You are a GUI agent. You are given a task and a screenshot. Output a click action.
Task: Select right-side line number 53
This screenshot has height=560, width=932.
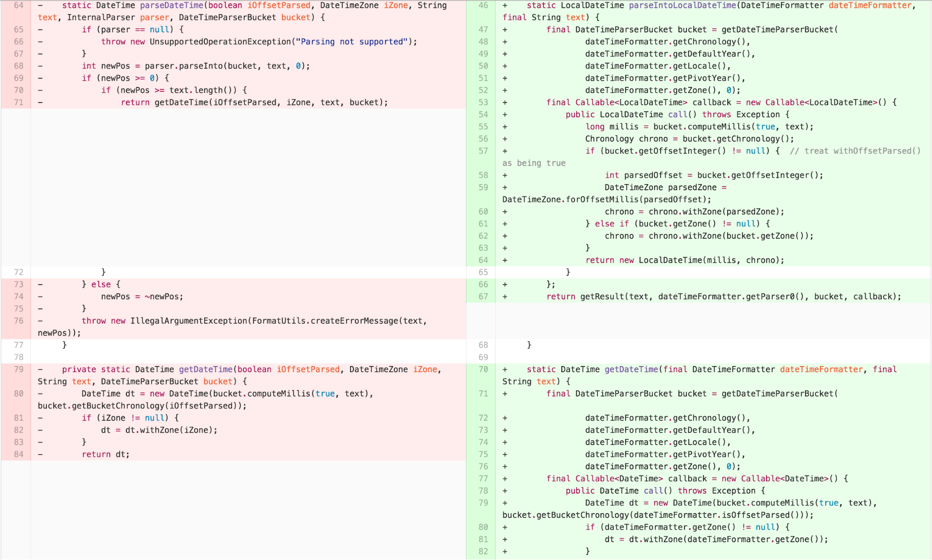(483, 103)
